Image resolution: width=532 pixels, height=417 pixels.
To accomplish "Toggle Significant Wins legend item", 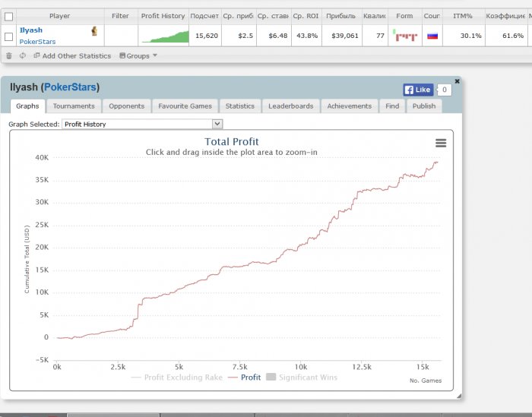I will click(x=302, y=377).
